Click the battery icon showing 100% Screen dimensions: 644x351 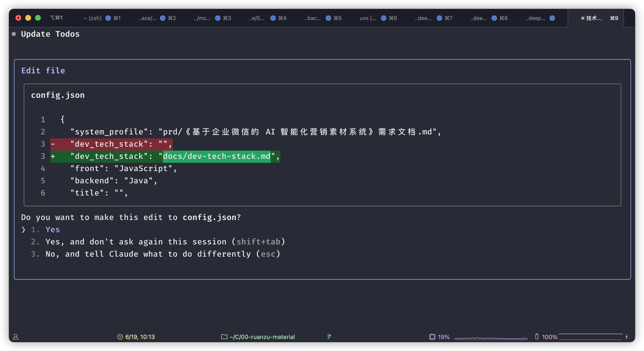537,337
